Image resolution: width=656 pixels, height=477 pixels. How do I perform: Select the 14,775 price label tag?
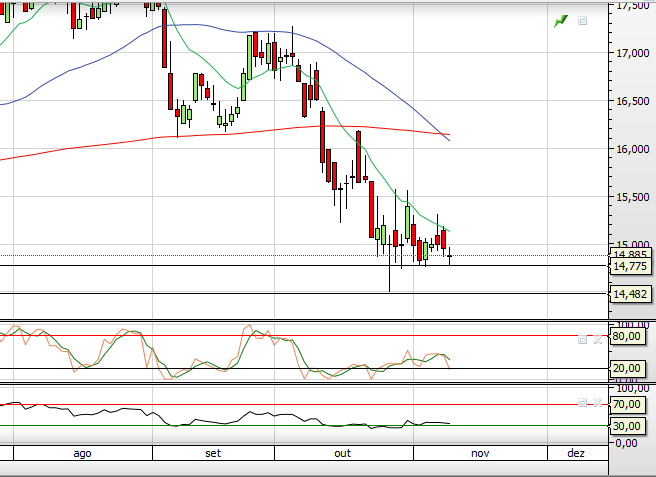click(630, 266)
